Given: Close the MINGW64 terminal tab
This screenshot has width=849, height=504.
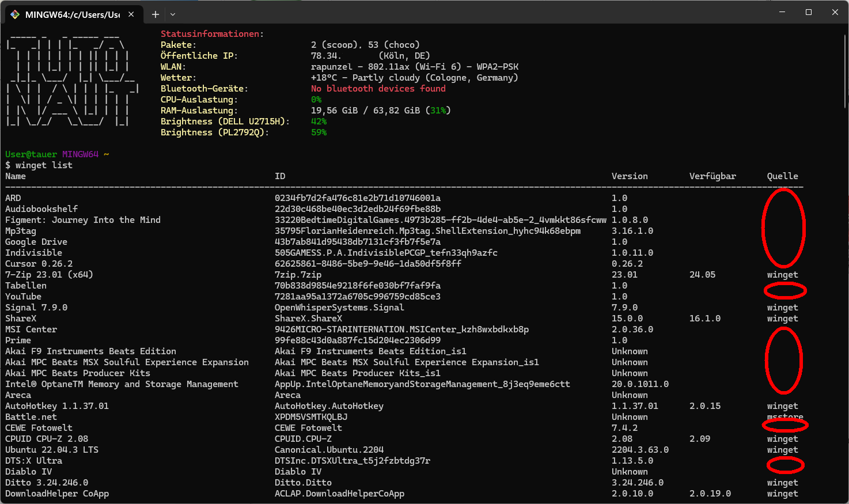Looking at the screenshot, I should tap(131, 14).
